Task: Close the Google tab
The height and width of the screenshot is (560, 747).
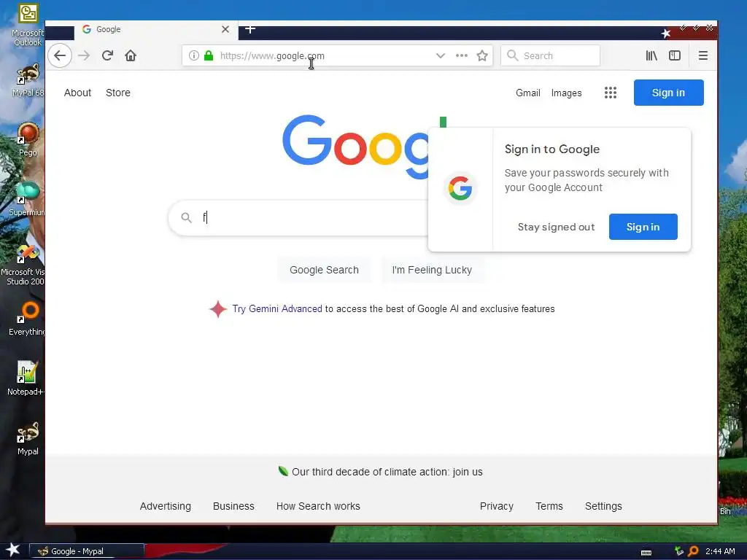Action: [225, 29]
